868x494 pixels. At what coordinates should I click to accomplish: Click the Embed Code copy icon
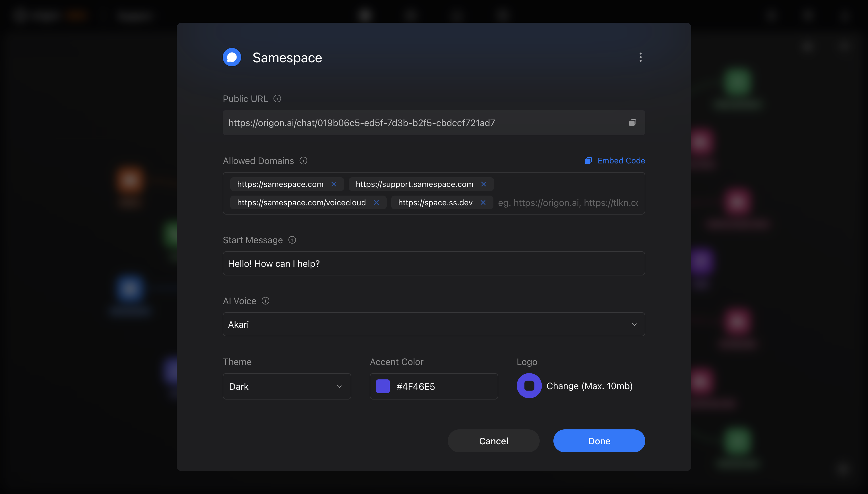point(589,161)
